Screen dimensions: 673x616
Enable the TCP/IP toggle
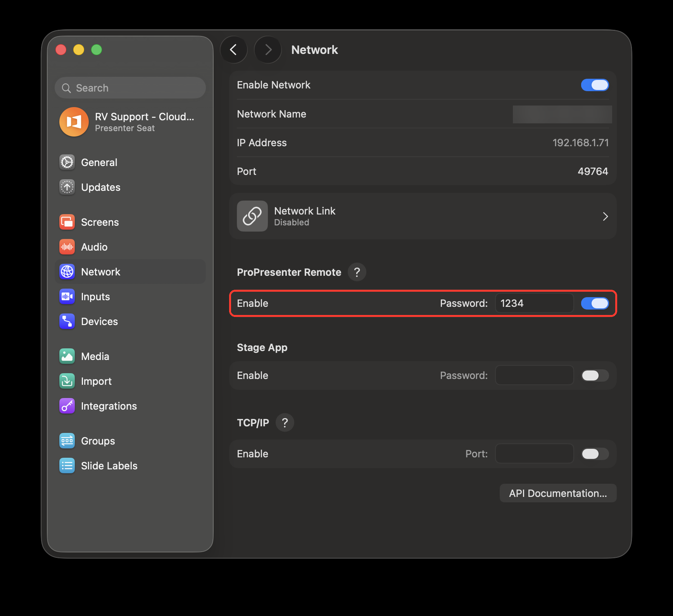pos(595,454)
